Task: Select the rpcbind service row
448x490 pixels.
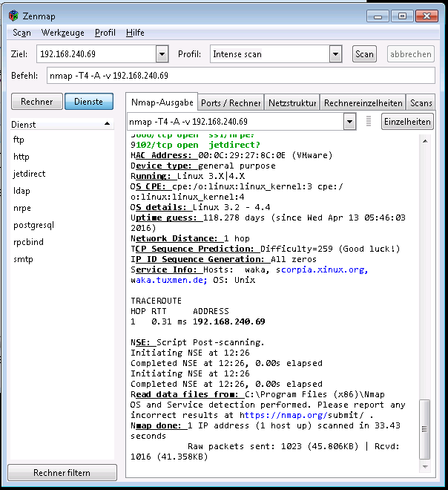Action: pyautogui.click(x=62, y=242)
